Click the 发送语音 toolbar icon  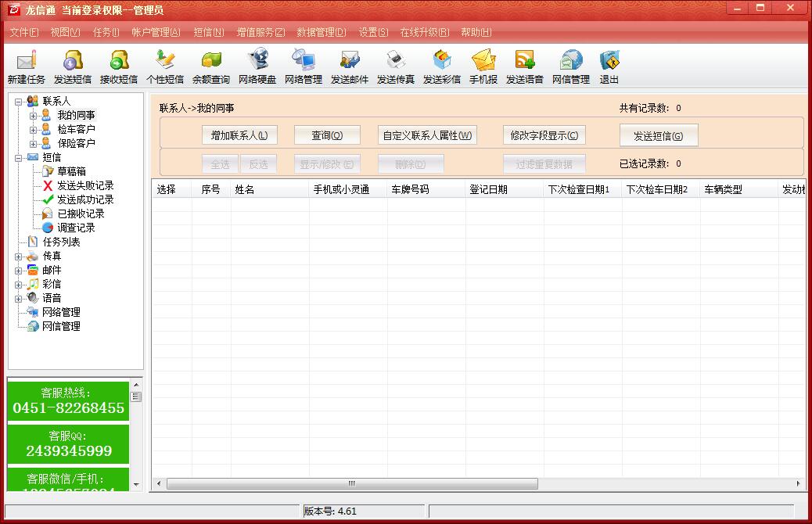tap(525, 61)
